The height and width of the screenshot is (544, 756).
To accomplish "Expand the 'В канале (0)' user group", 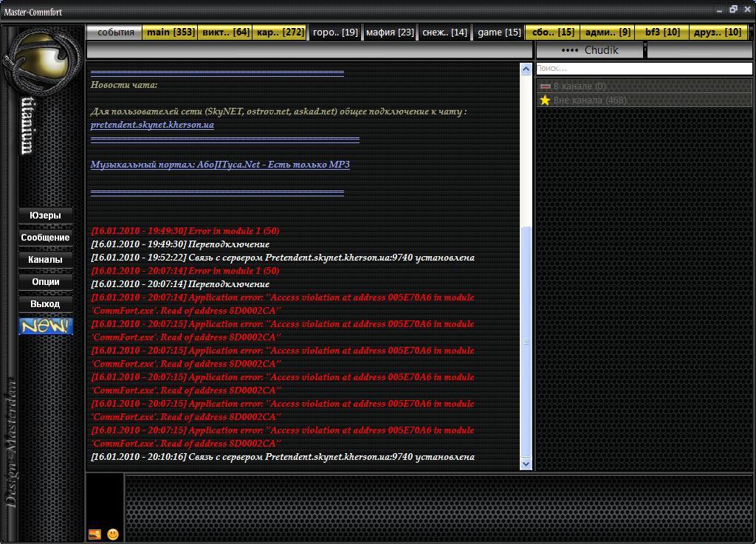I will (x=580, y=86).
